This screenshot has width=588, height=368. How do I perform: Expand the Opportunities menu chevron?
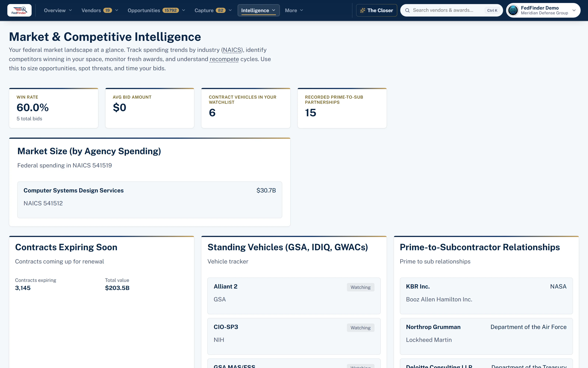coord(184,10)
